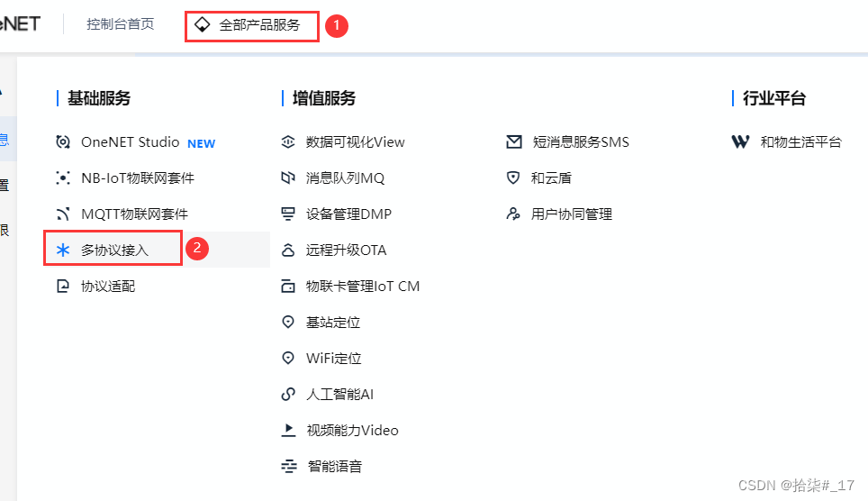Open 用户协同管理
Image resolution: width=868 pixels, height=501 pixels.
coord(571,214)
